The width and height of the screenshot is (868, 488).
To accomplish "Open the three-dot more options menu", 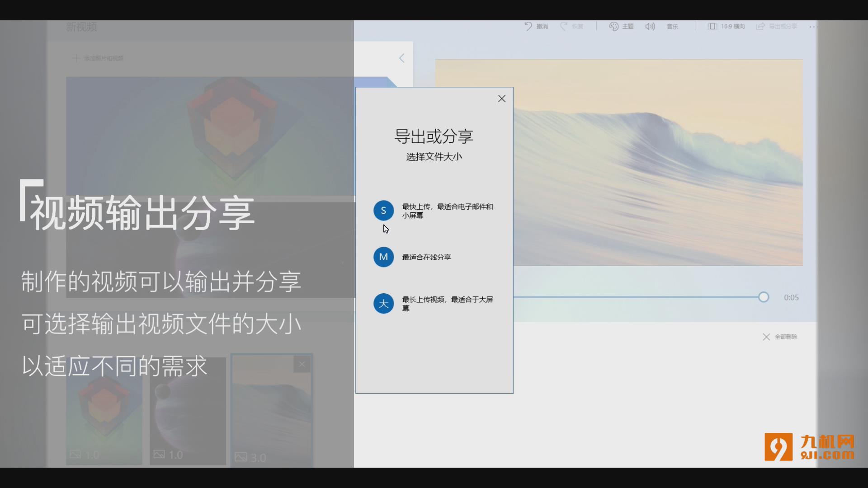I will (812, 27).
